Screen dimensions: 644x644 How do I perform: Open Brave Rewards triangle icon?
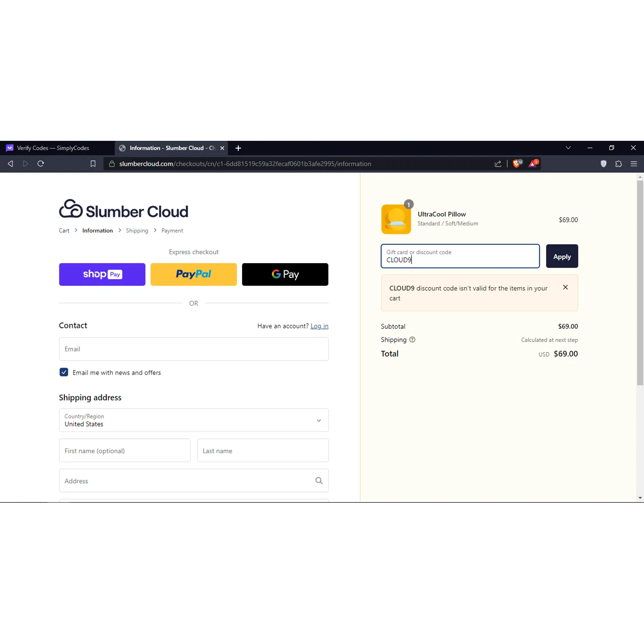coord(533,164)
